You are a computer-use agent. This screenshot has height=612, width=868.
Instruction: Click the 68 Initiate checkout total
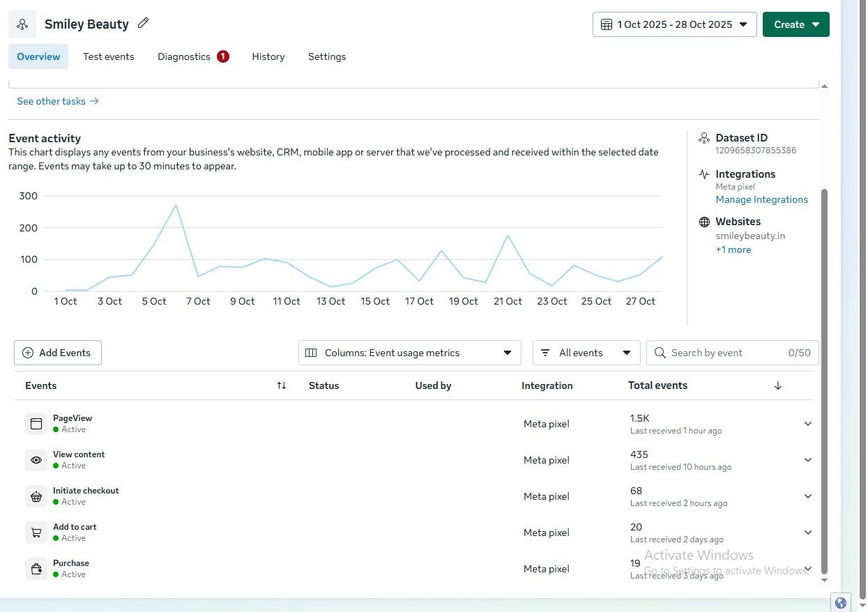(x=636, y=491)
